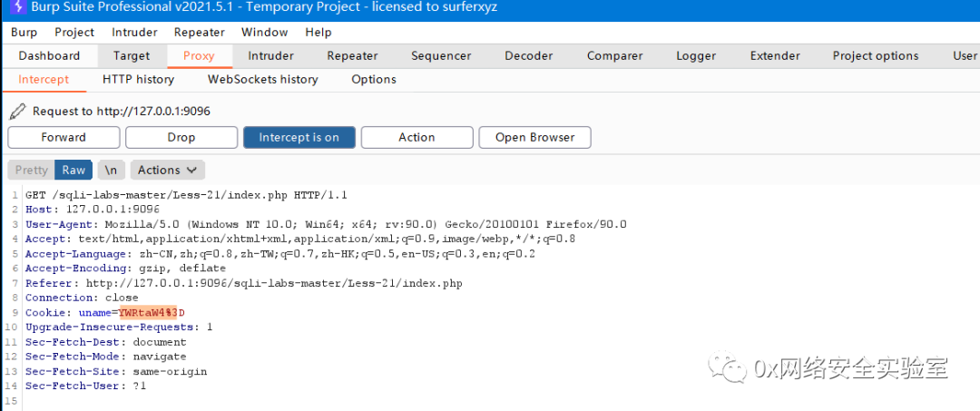Screen dimensions: 980x411
Task: Toggle the Intercept is on button
Action: [x=299, y=137]
